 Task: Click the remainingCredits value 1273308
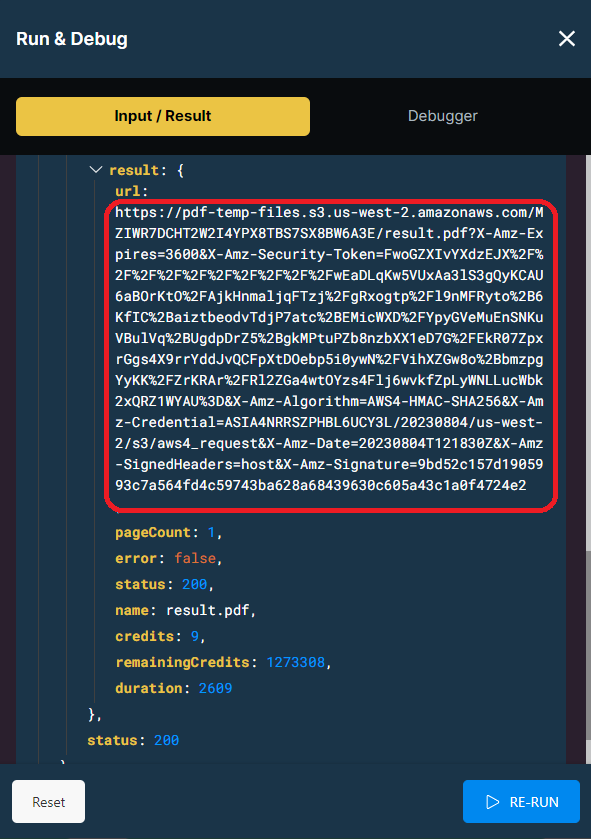tap(295, 662)
